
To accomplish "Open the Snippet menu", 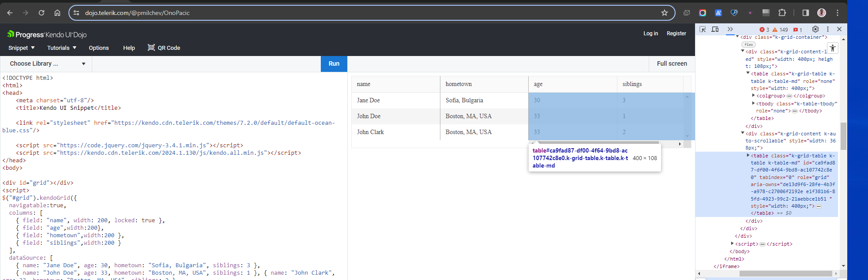I will tap(21, 48).
